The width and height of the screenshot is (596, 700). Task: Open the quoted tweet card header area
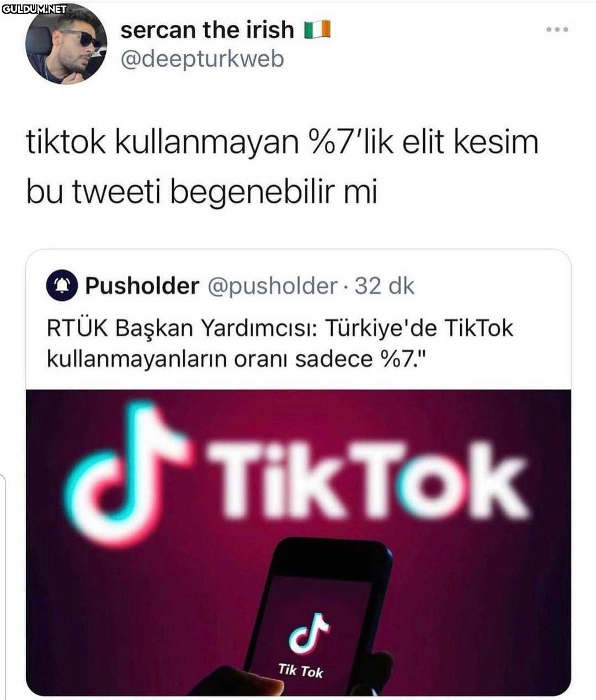click(x=298, y=286)
